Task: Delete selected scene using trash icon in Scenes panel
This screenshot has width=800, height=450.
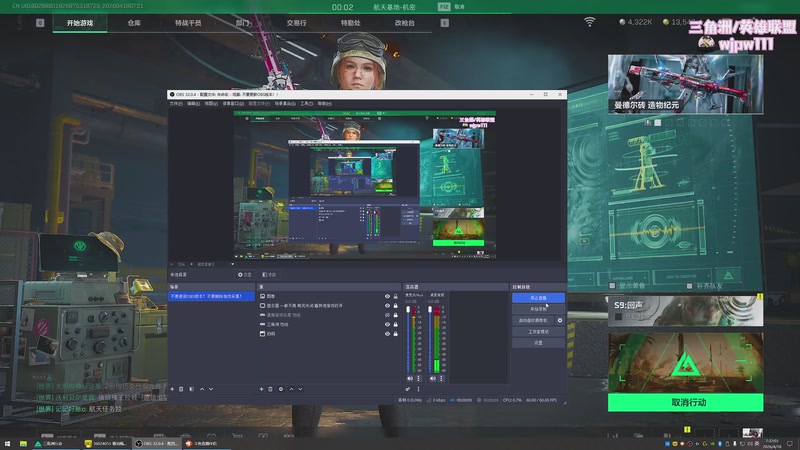Action: (181, 389)
